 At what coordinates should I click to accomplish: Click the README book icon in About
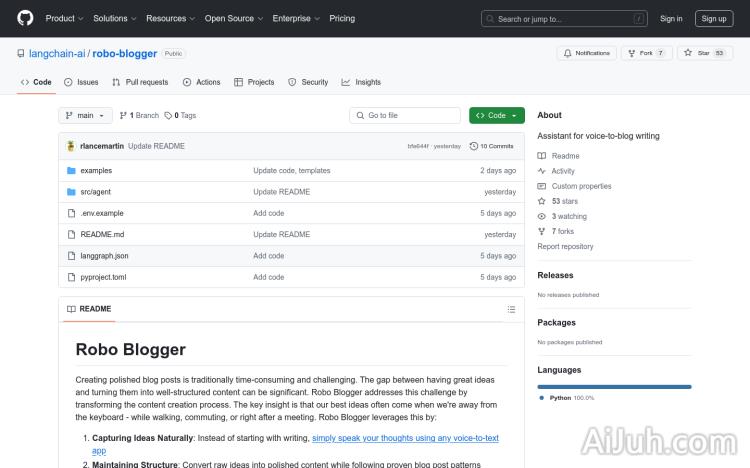[x=542, y=156]
